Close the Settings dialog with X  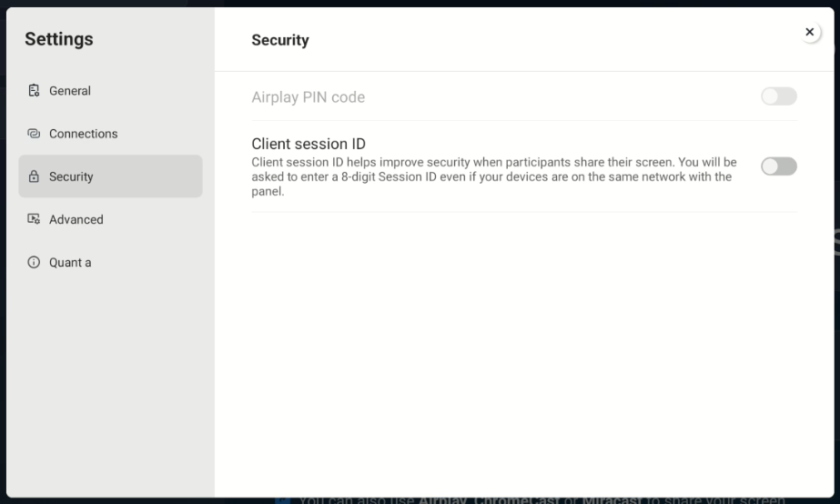point(810,33)
